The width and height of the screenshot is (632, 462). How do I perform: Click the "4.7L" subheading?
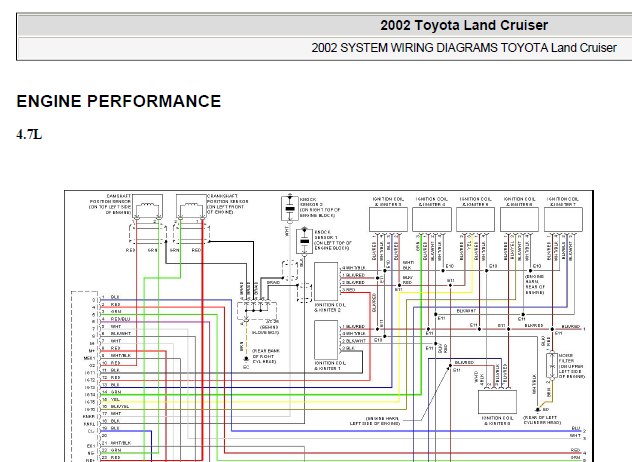point(29,134)
